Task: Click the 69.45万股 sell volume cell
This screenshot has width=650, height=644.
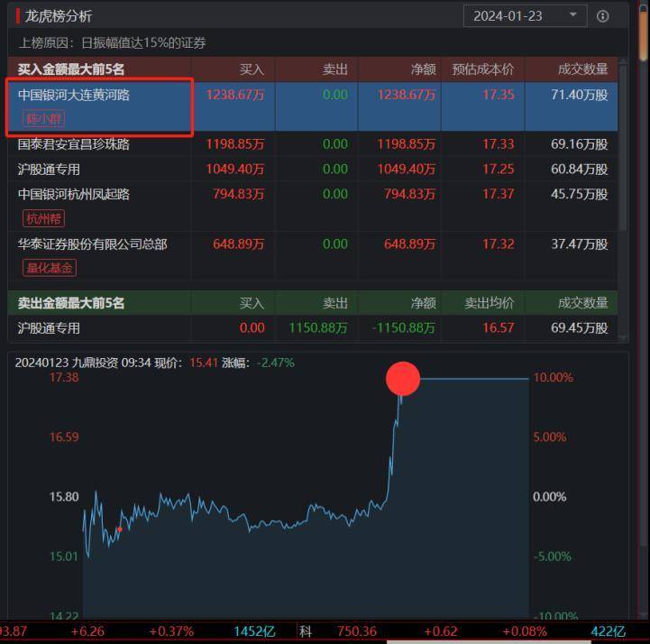Action: [x=580, y=328]
